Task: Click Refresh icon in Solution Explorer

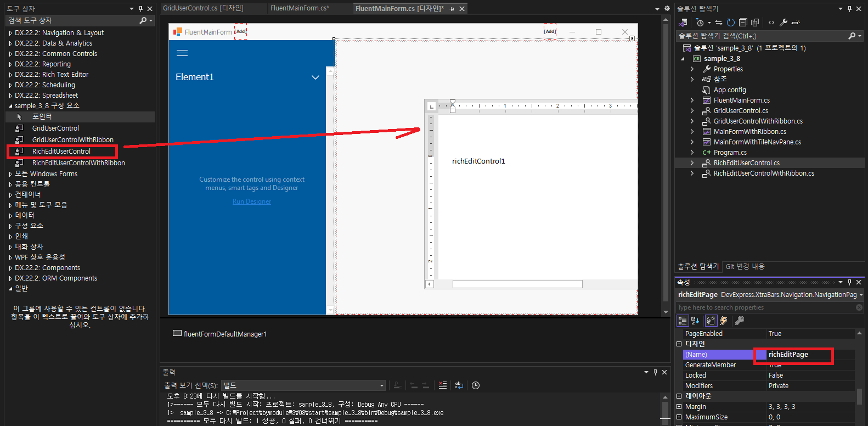Action: (x=731, y=23)
